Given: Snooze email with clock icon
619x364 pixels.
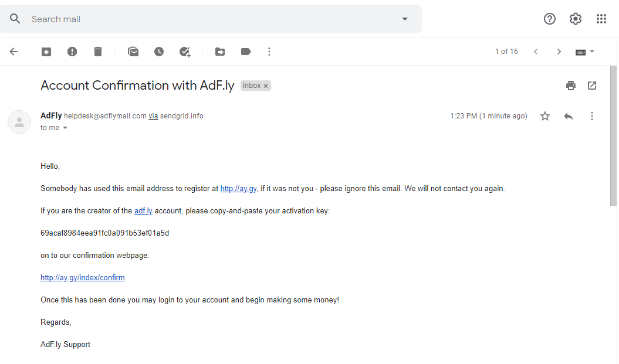Looking at the screenshot, I should [159, 52].
